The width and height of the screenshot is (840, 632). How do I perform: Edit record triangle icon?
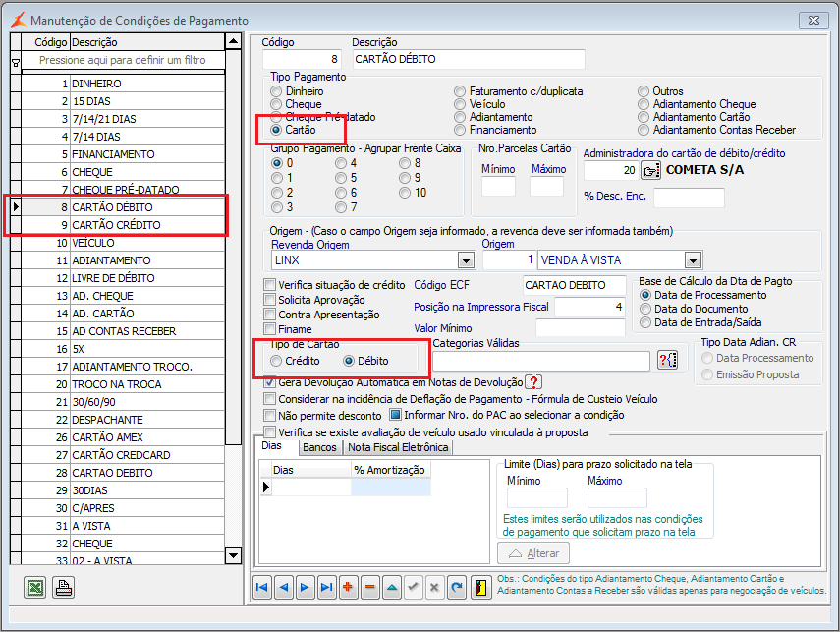[x=392, y=587]
